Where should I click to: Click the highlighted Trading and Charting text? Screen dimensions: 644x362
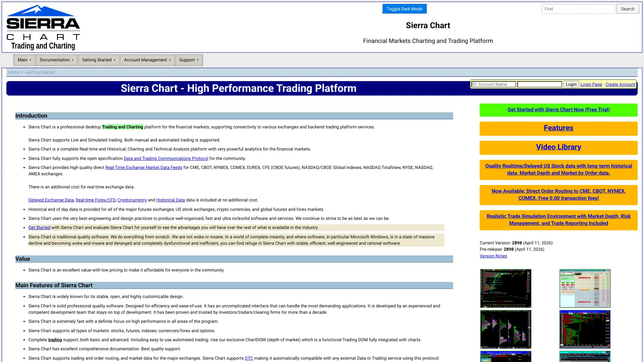[x=122, y=127]
